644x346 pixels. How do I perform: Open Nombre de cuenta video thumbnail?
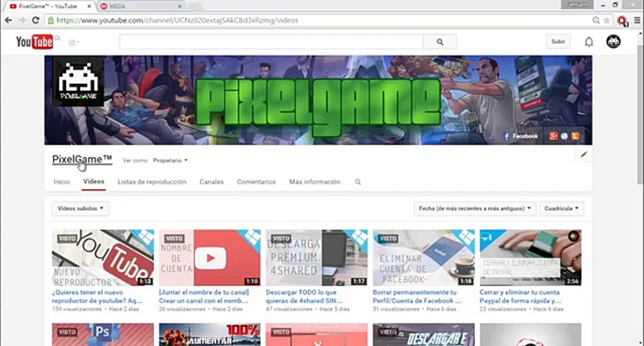(210, 258)
